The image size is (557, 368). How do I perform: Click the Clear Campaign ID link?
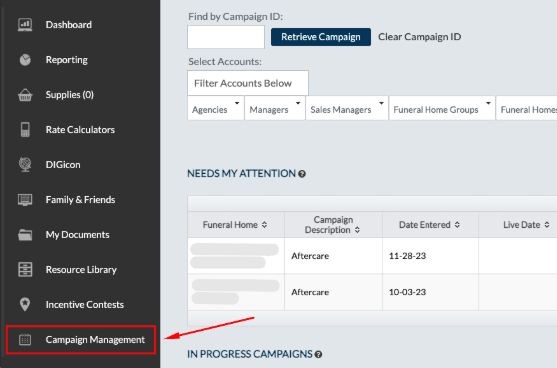pos(420,37)
